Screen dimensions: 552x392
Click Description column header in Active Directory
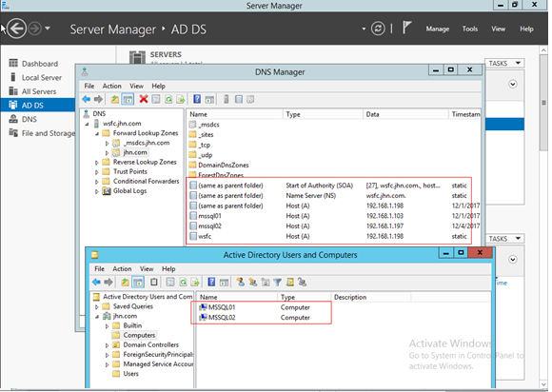[x=371, y=298]
